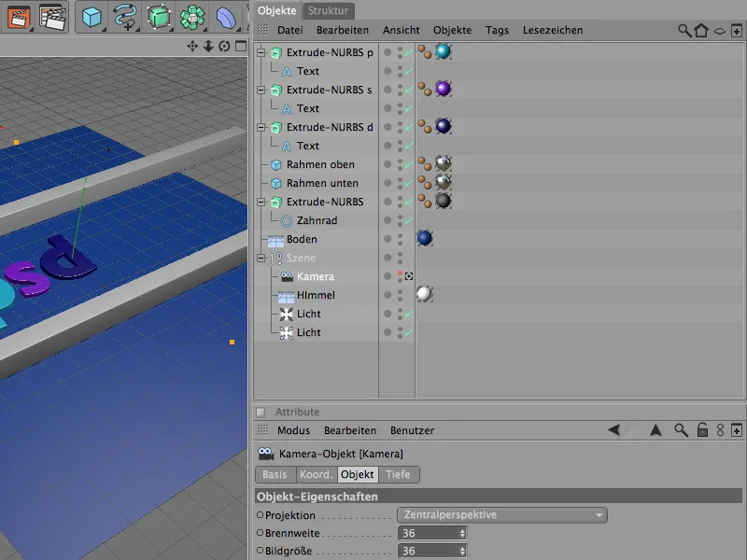Open the render settings clapperboard icon
Image resolution: width=747 pixels, height=560 pixels.
click(x=51, y=17)
